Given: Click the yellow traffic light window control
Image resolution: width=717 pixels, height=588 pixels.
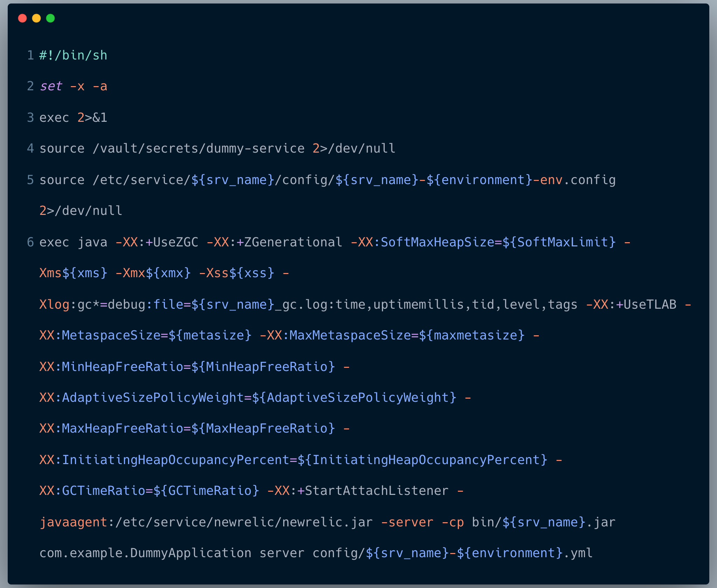Looking at the screenshot, I should coord(37,18).
